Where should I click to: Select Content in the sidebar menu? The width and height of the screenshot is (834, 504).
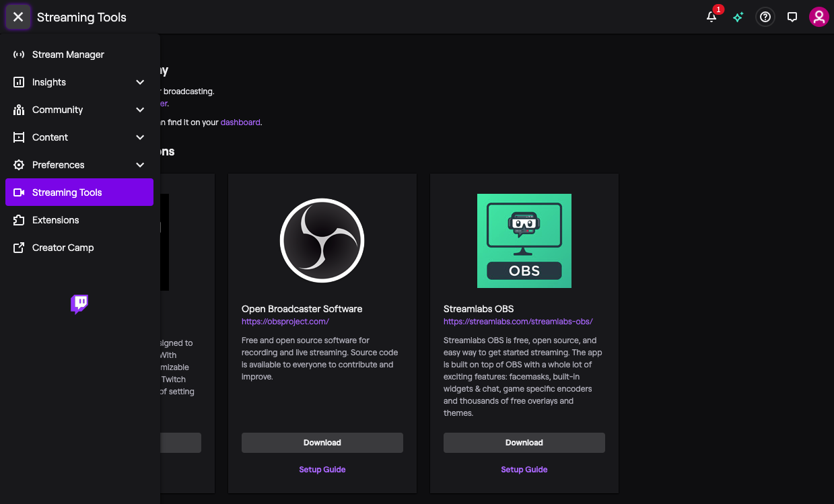click(x=79, y=137)
